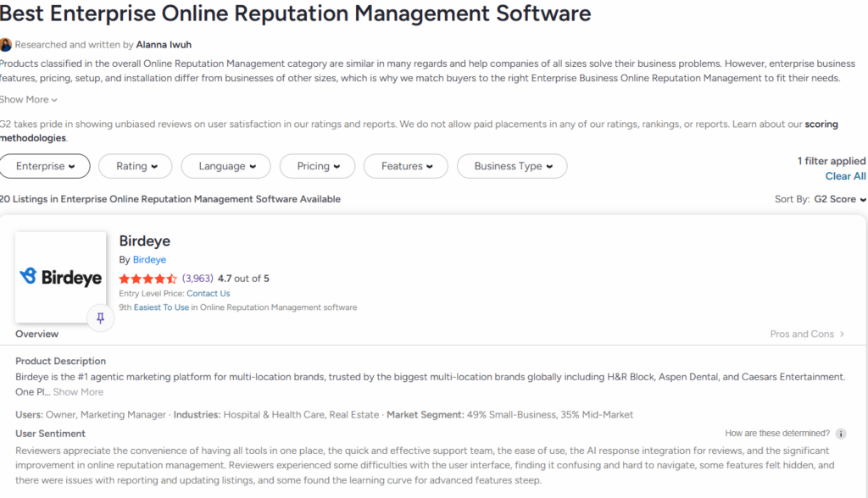Open the Enterprise filter dropdown
The image size is (868, 498).
(45, 166)
